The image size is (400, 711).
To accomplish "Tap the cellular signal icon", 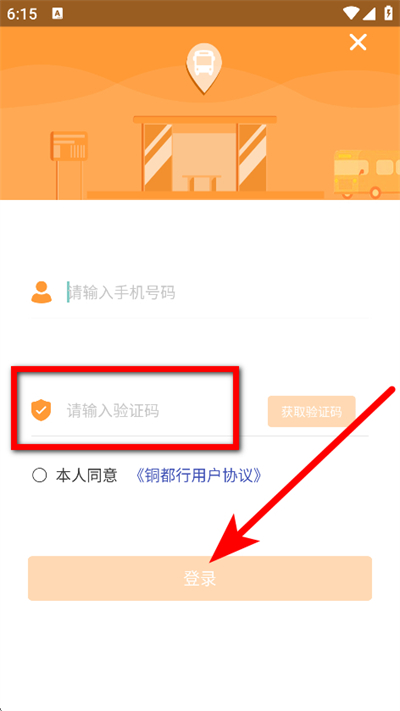I will click(x=369, y=14).
